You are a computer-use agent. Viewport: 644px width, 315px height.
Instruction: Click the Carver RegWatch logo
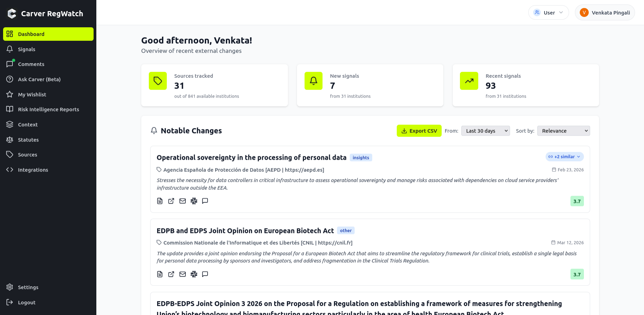pyautogui.click(x=12, y=13)
